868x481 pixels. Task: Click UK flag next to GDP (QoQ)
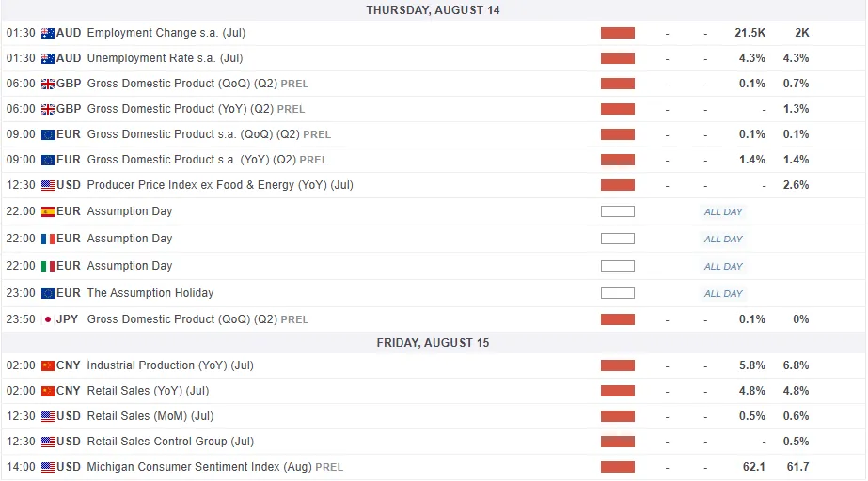[x=48, y=84]
